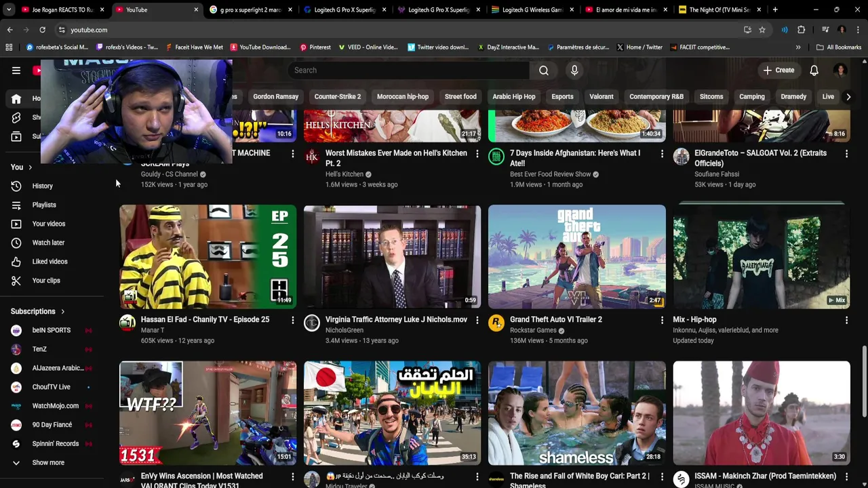The height and width of the screenshot is (488, 868).
Task: Select the Gordon Ramsay filter chip
Action: [275, 97]
